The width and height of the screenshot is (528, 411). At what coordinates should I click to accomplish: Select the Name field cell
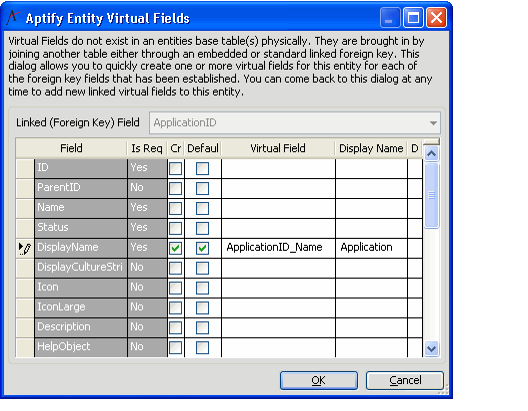(x=80, y=208)
